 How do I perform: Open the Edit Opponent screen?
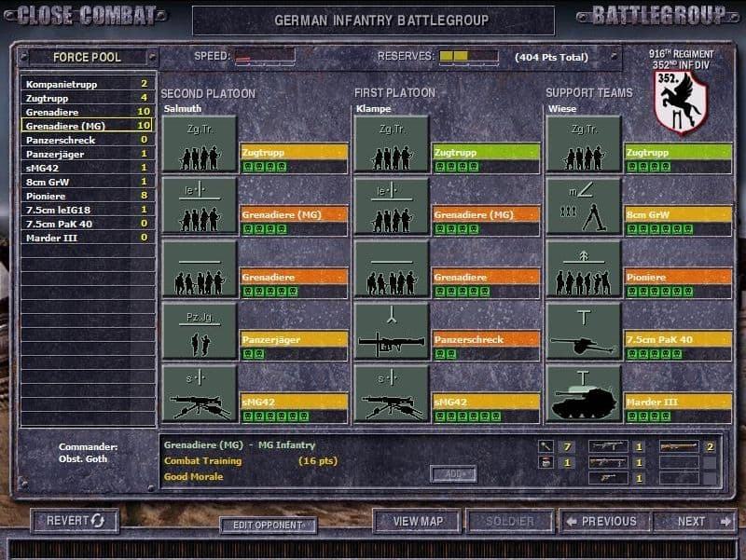[268, 526]
